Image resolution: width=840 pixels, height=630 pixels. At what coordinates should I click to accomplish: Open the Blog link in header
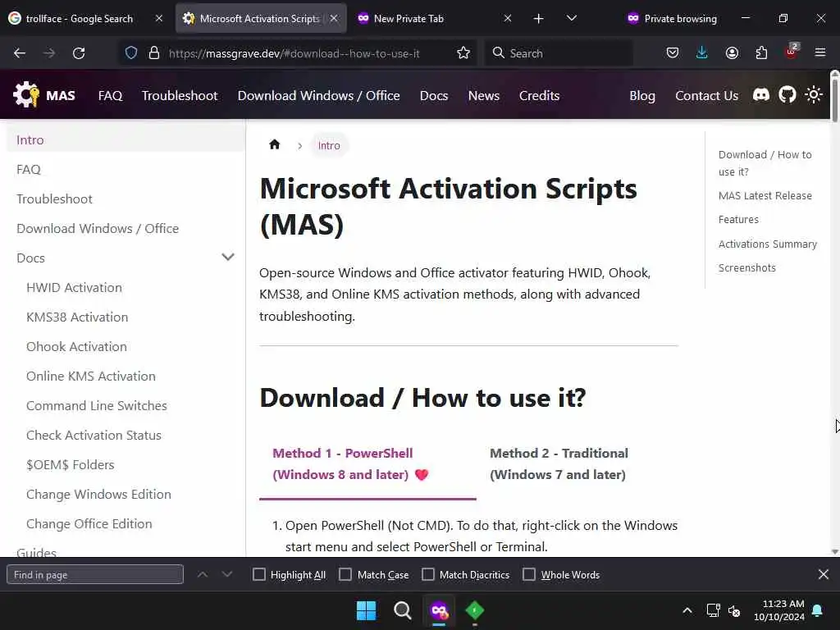pos(642,95)
